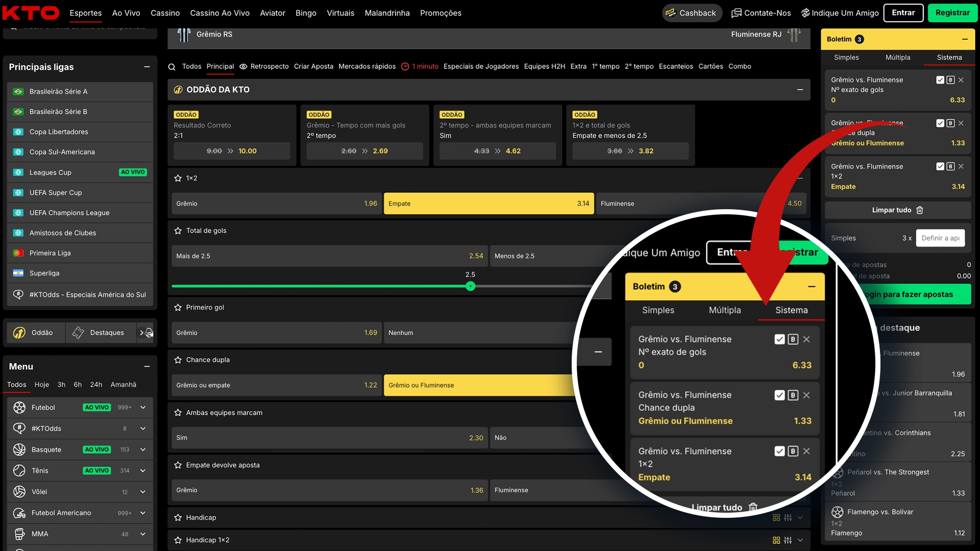Star the Empate devolve aposta market
This screenshot has width=980, height=551.
point(178,465)
